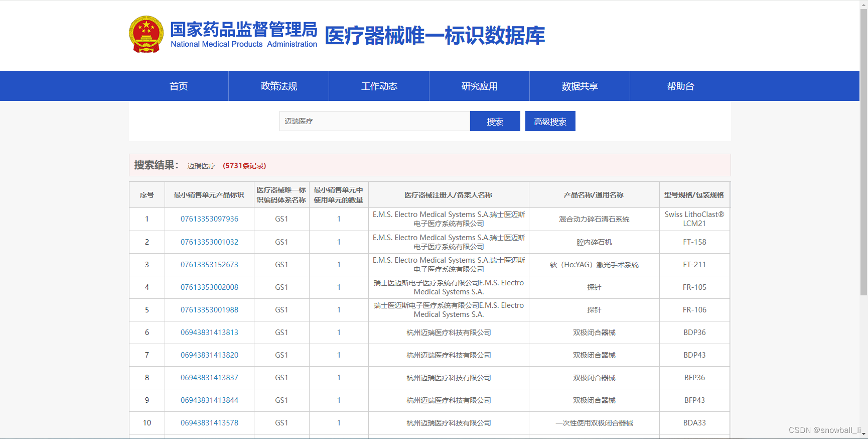Click the scrollbar down arrow
The width and height of the screenshot is (868, 439).
(863, 434)
